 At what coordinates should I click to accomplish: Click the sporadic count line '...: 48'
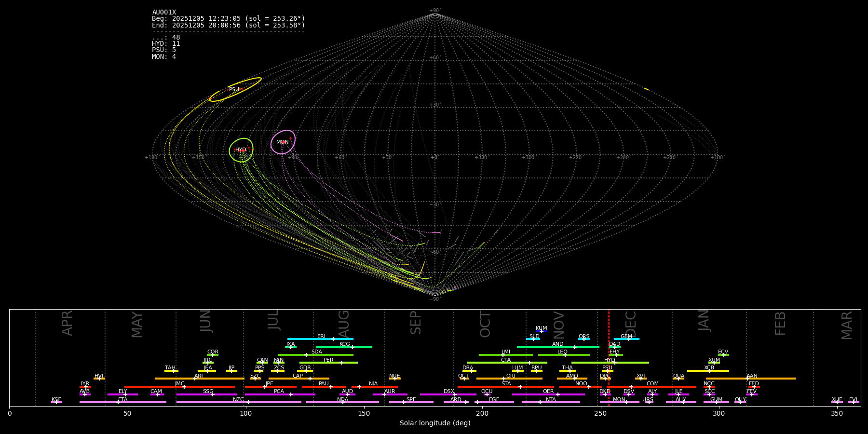[166, 38]
